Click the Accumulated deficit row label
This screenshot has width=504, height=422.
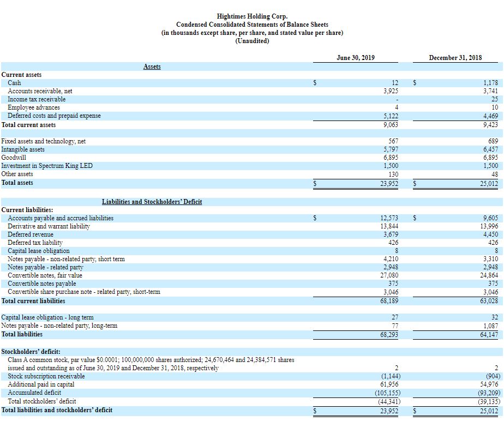click(x=34, y=393)
